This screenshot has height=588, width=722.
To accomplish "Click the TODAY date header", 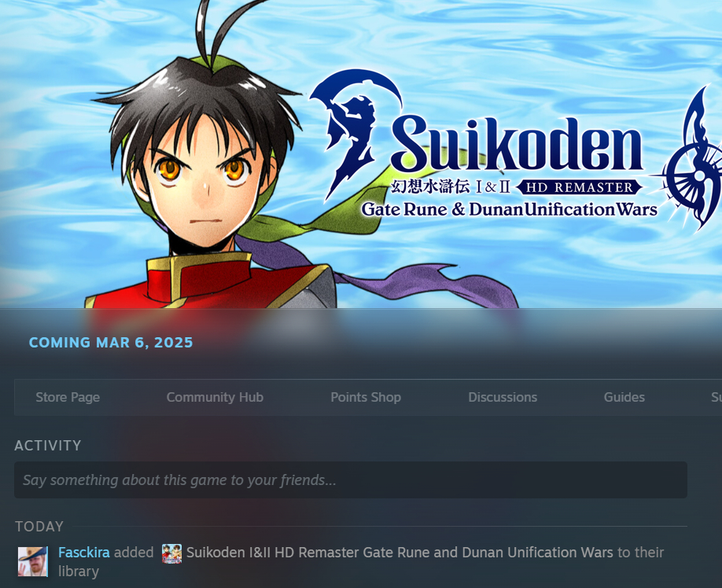I will (x=39, y=527).
